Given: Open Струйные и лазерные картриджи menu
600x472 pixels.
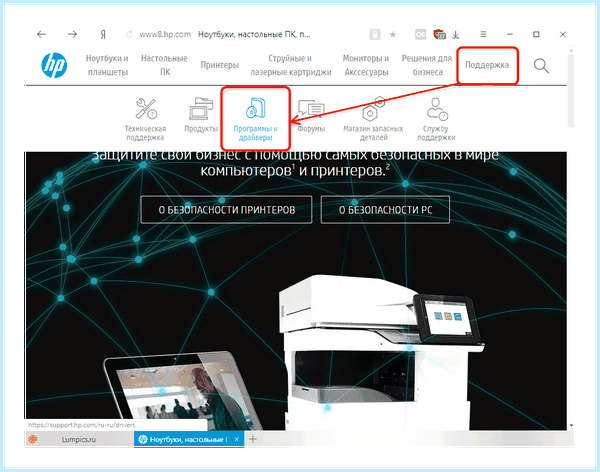Looking at the screenshot, I should pos(290,65).
